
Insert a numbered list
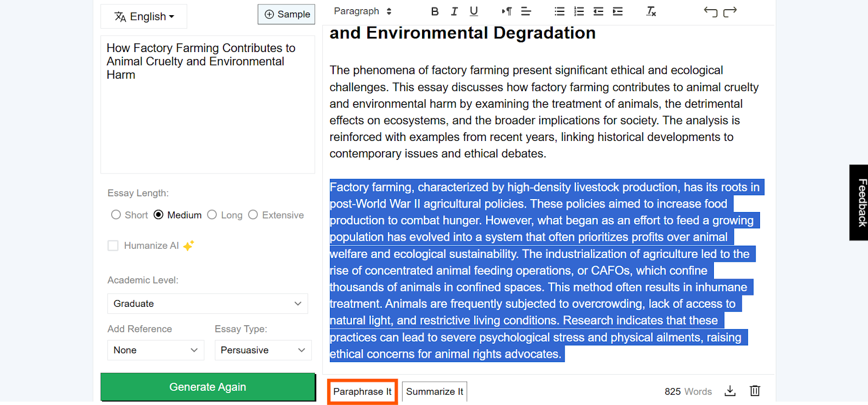pos(579,11)
